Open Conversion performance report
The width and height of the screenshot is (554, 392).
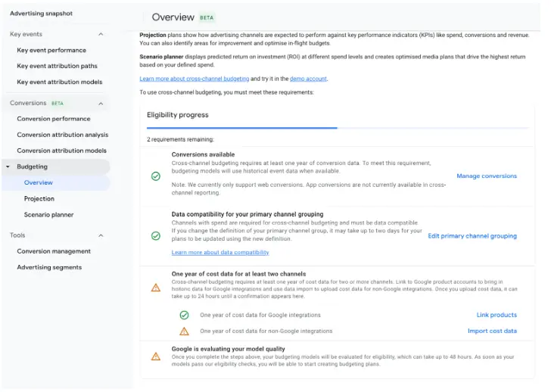pos(54,119)
